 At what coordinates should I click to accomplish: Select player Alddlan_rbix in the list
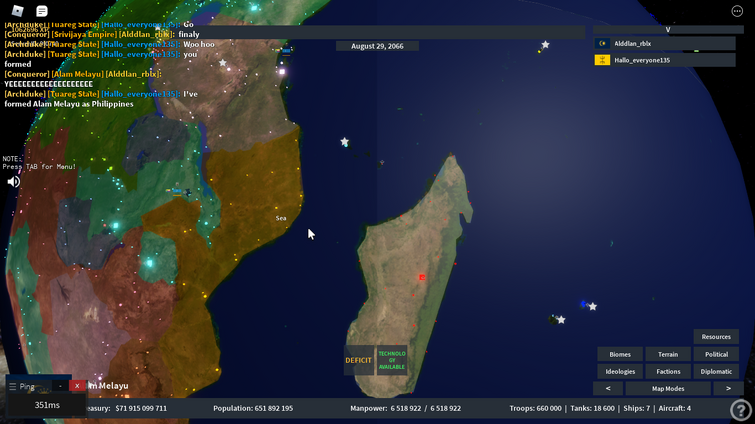(x=664, y=43)
